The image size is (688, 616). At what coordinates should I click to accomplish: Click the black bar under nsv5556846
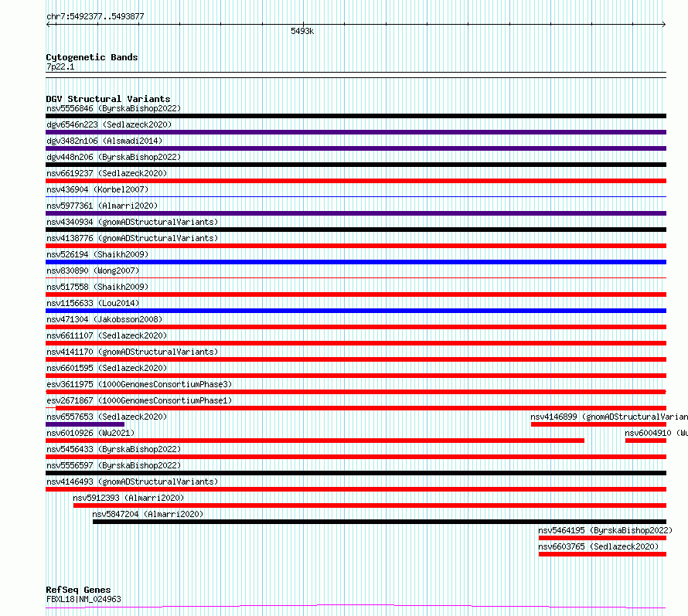tap(356, 116)
